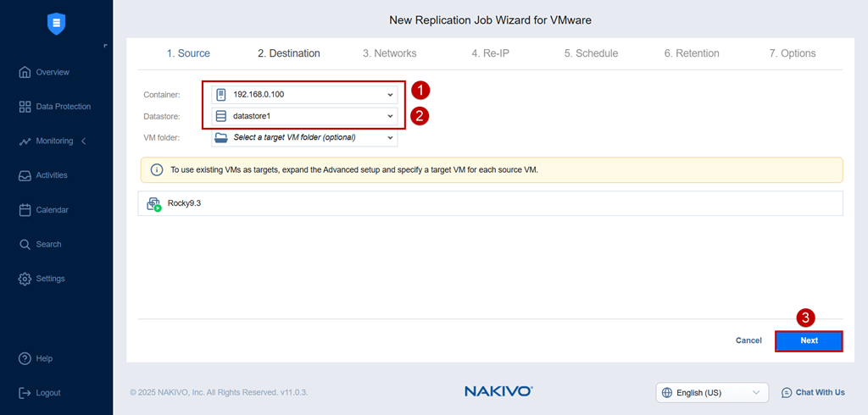Click the folder icon in VM folder field

[x=221, y=137]
